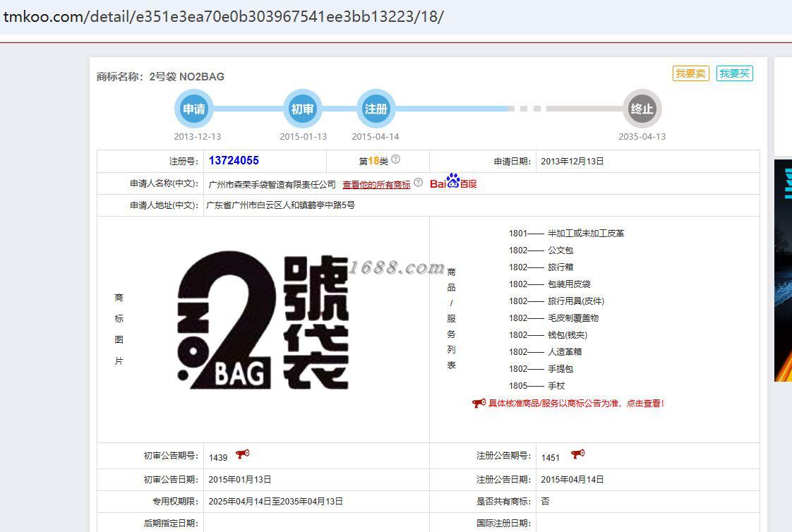This screenshot has width=792, height=532.
Task: Click goods item 手杖
Action: (x=556, y=386)
